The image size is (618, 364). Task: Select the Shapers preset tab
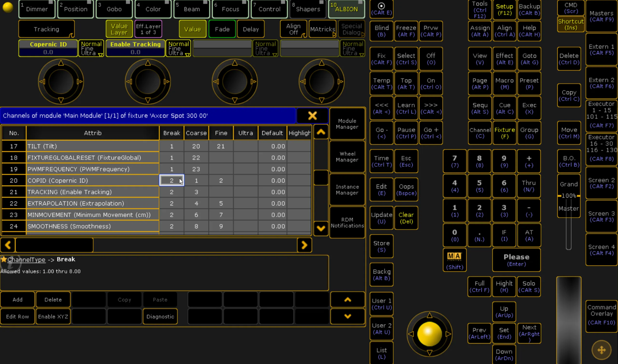(308, 9)
